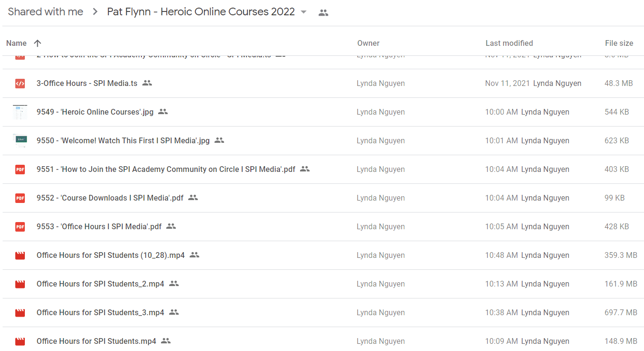Image resolution: width=644 pixels, height=351 pixels.
Task: Toggle the Name sort direction arrow
Action: click(x=38, y=43)
